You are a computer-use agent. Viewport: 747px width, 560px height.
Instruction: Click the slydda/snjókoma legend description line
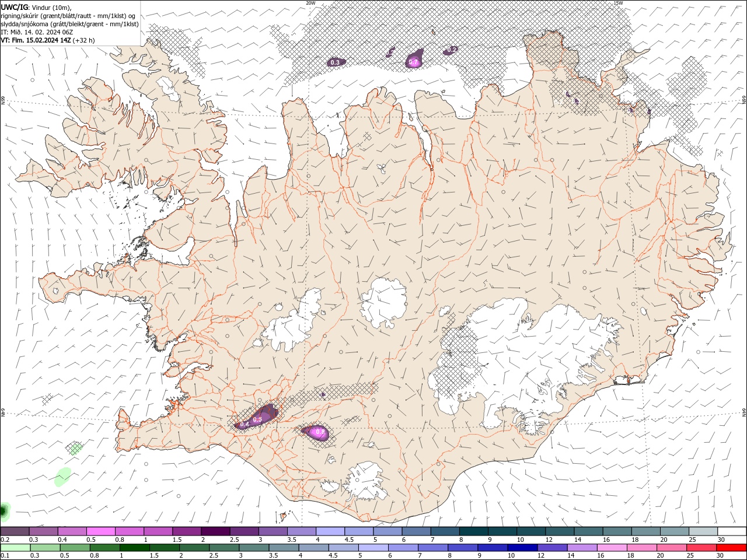coord(70,24)
